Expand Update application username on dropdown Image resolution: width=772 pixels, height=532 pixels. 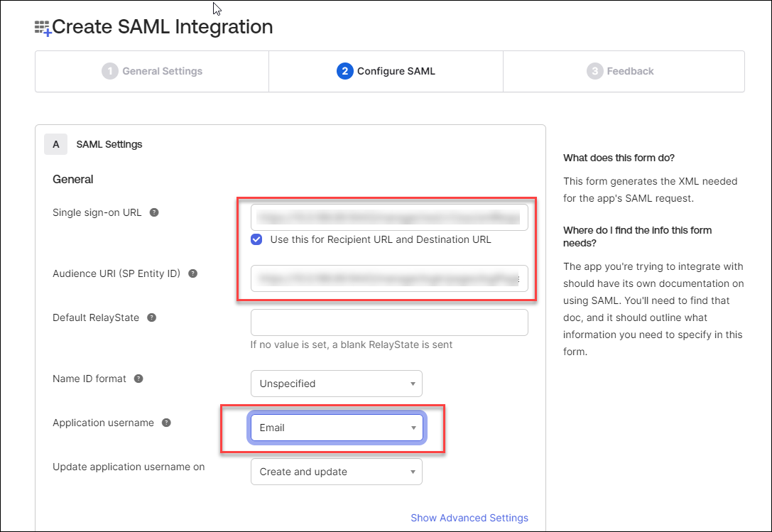tap(336, 472)
